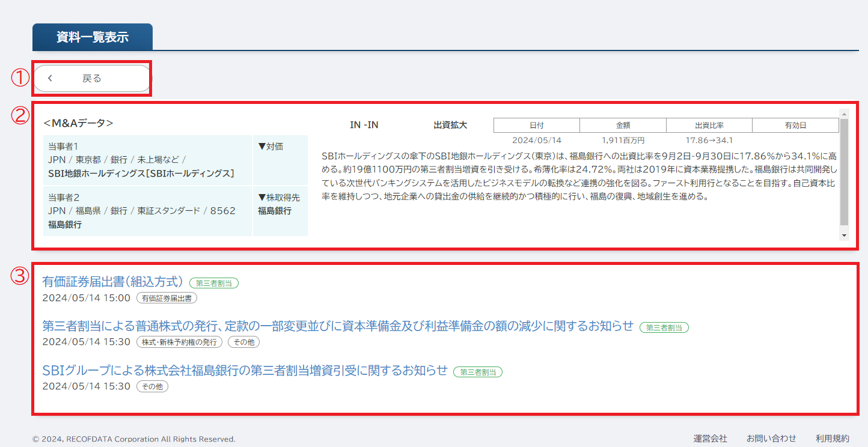Click the 出資比率 column header
This screenshot has width=868, height=447.
(709, 125)
